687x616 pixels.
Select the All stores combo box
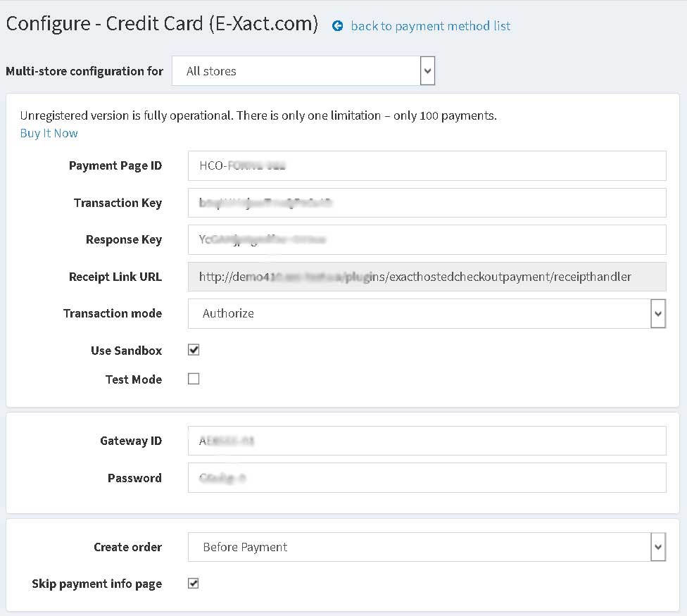click(x=303, y=71)
